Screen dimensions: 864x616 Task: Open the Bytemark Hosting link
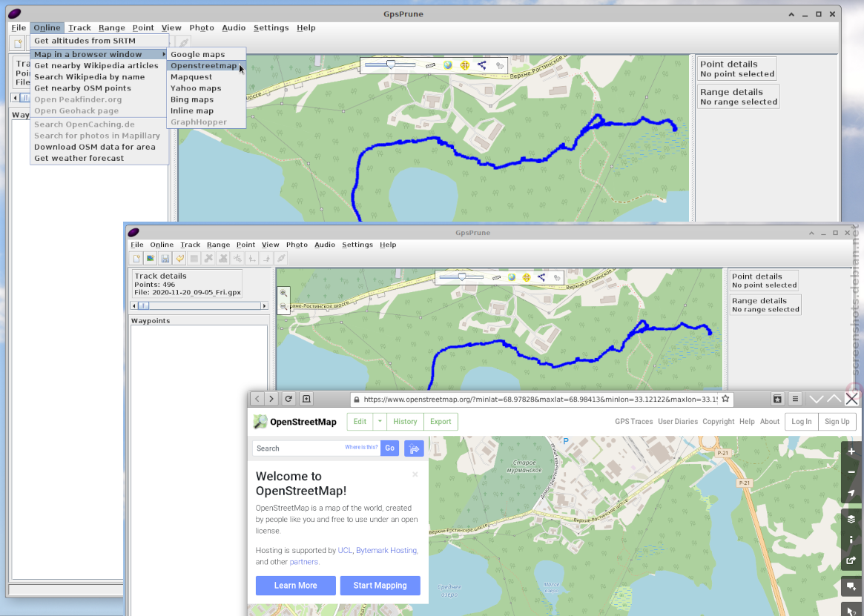(x=387, y=551)
